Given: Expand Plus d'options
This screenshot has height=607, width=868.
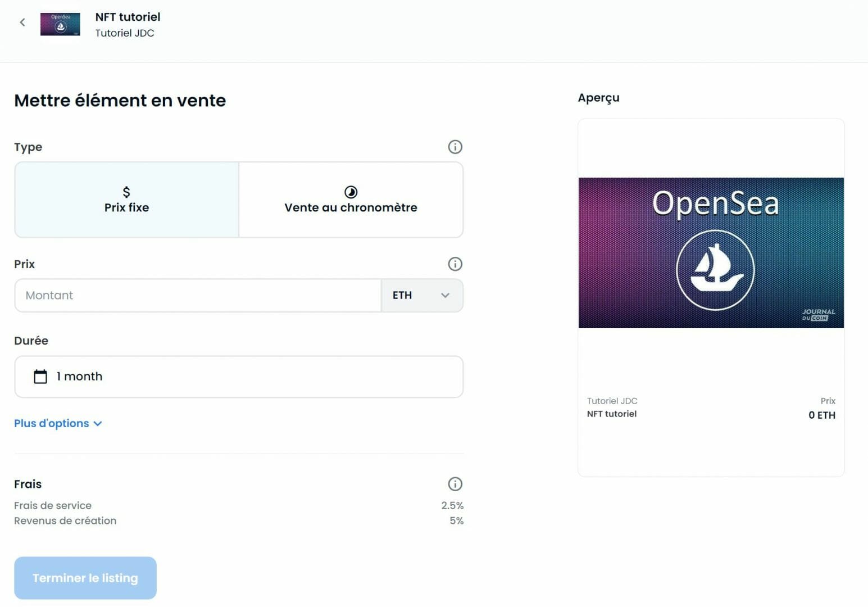Looking at the screenshot, I should [x=58, y=423].
